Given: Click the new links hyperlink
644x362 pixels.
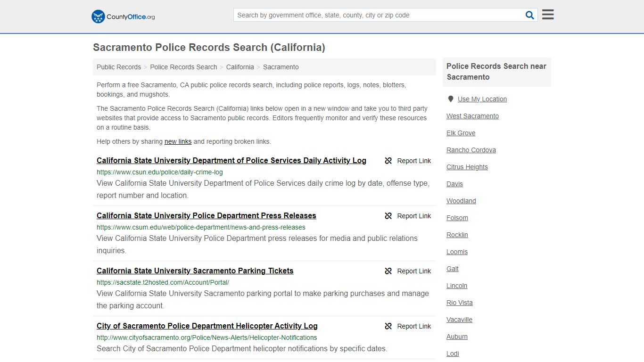Looking at the screenshot, I should pyautogui.click(x=178, y=141).
